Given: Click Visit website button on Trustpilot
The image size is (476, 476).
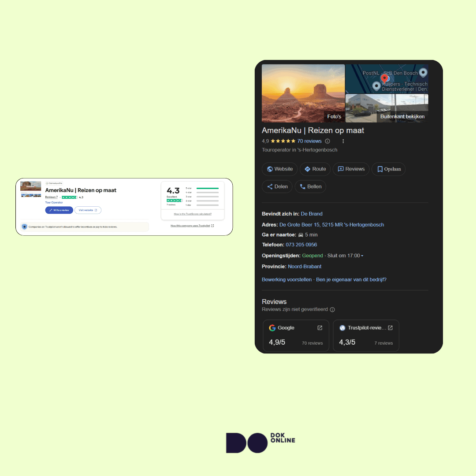Looking at the screenshot, I should [x=88, y=210].
